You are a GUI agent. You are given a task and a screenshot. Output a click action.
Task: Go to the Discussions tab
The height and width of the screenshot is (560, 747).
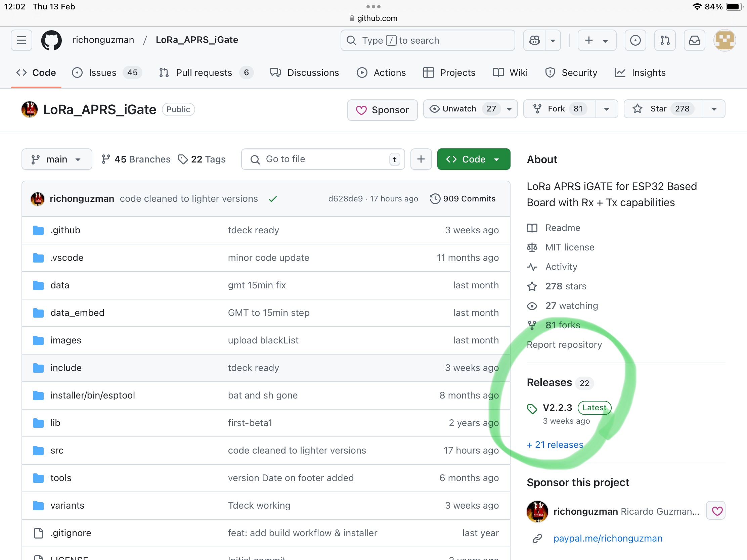[304, 73]
